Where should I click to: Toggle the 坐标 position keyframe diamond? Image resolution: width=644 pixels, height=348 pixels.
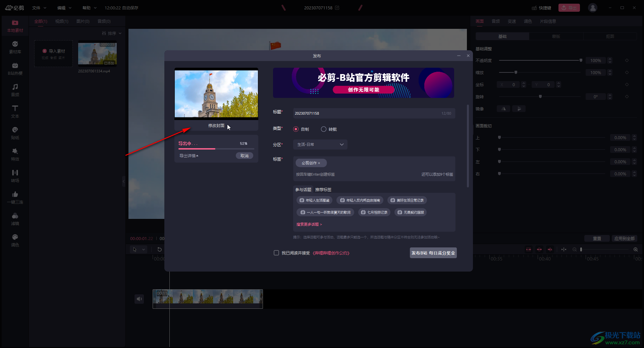pos(627,84)
